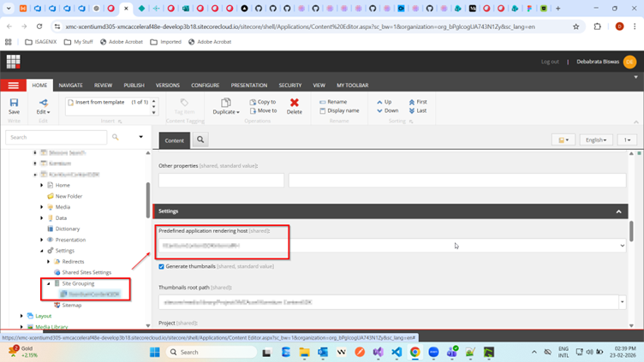Collapse the Settings section chevron
Screen dimensions: 644x362
[618, 211]
